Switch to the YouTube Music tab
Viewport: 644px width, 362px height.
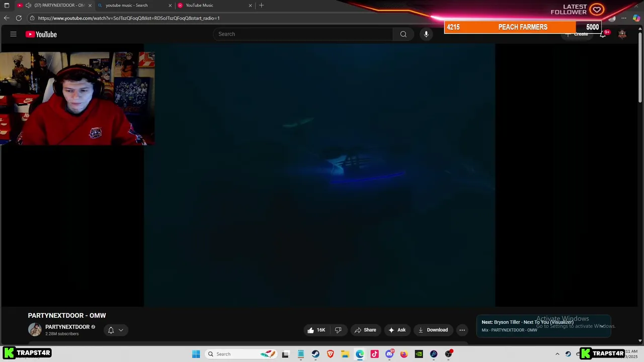click(x=214, y=5)
